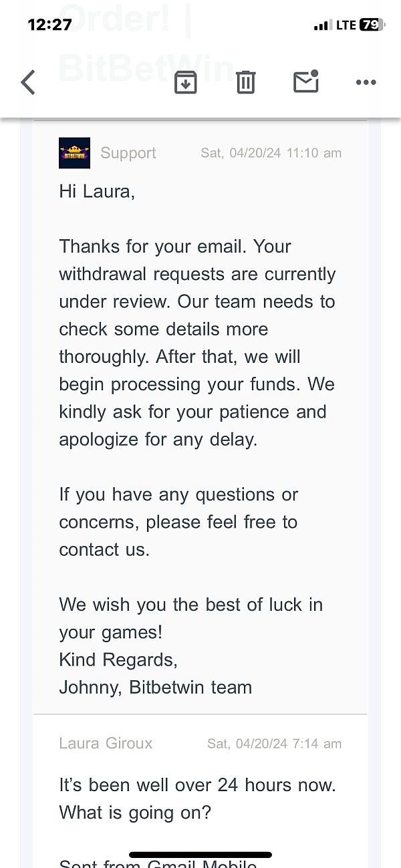The height and width of the screenshot is (868, 401).
Task: Tap the 'withdrawal requests' paragraph in Support reply
Action: pos(197,343)
